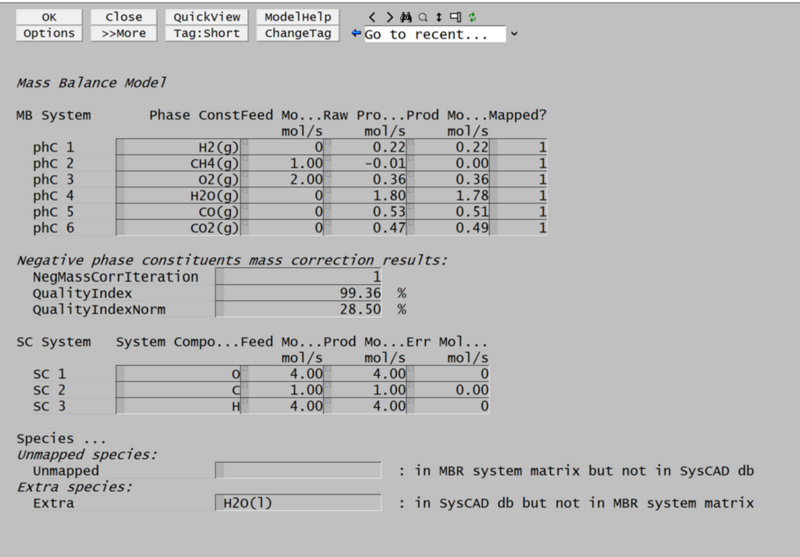Click the phC 1 row label

54,147
